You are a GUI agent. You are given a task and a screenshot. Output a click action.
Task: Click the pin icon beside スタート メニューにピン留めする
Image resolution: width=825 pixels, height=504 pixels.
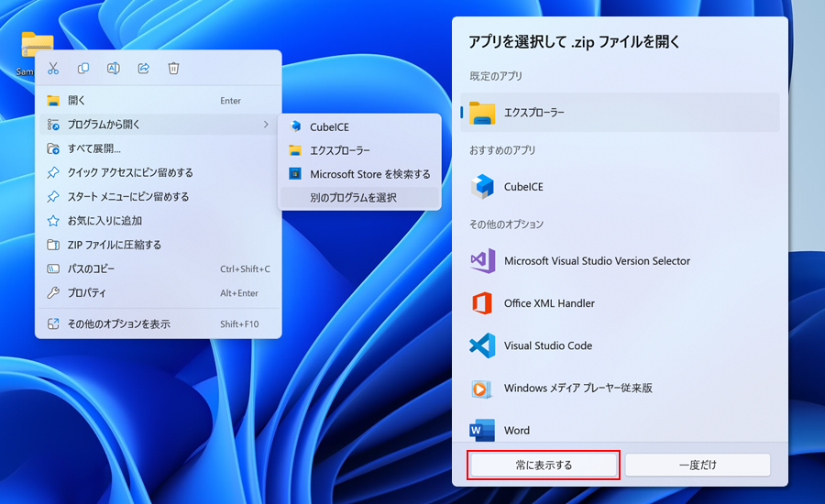coord(53,197)
